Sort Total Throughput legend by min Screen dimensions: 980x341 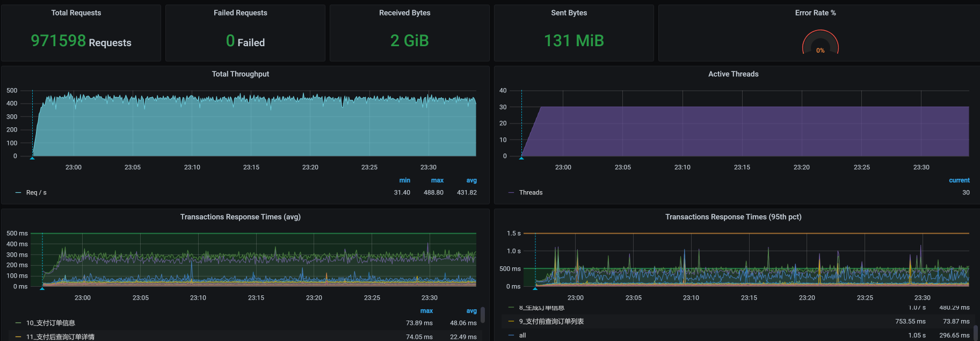(404, 180)
